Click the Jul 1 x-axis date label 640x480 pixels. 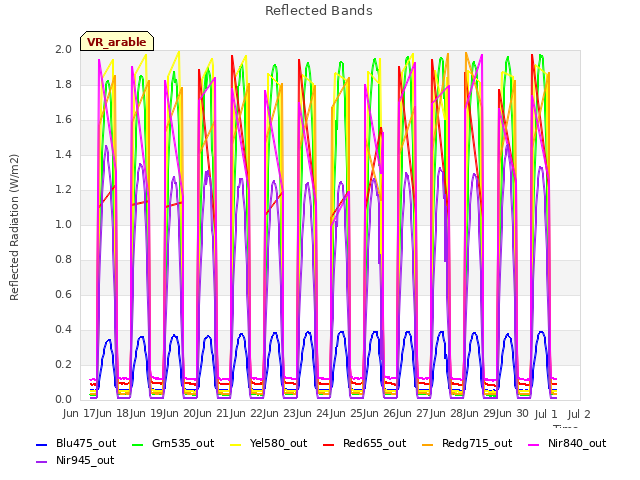coord(546,414)
